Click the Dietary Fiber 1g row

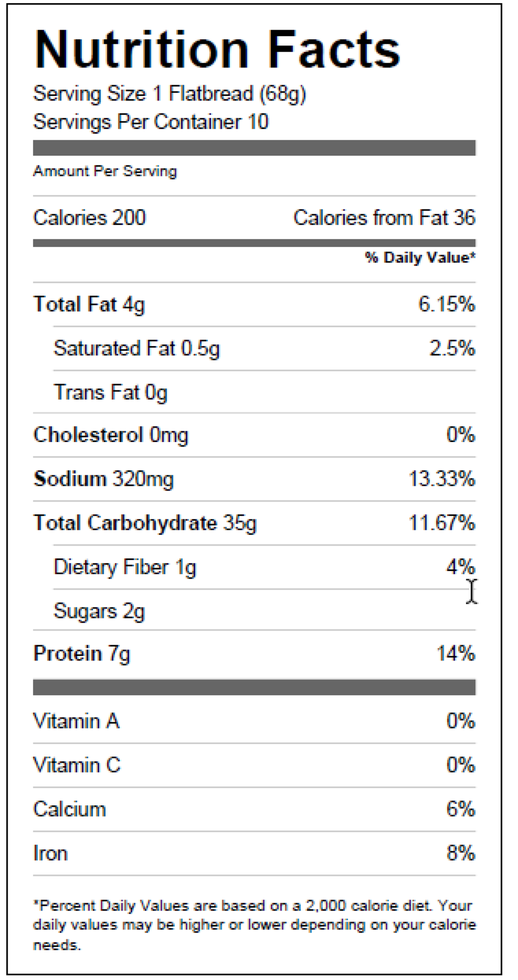(125, 568)
